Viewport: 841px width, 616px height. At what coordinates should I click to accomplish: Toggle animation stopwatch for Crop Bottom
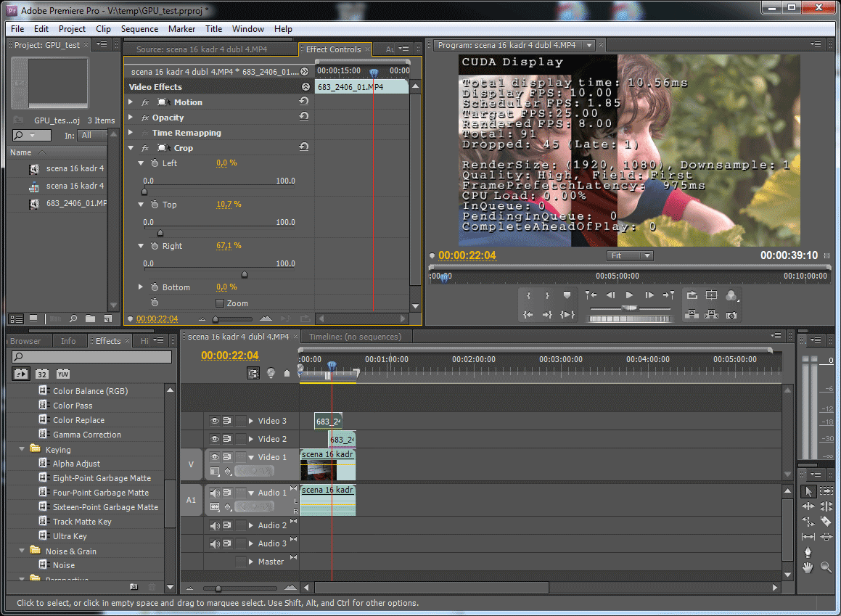[x=155, y=287]
